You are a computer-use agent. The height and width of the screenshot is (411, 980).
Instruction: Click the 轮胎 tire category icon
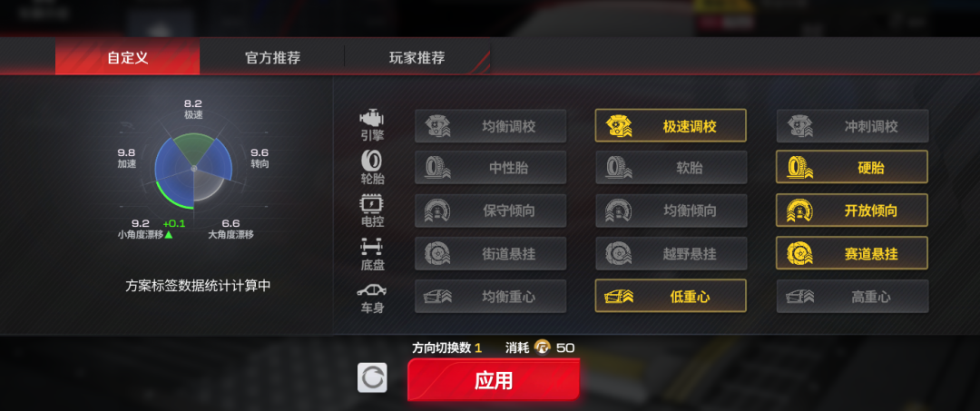click(372, 161)
